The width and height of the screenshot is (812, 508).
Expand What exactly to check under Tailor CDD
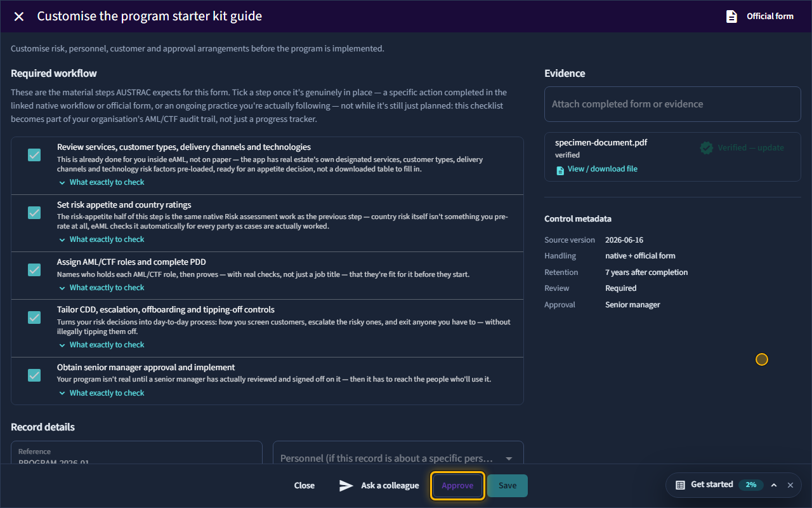coord(101,345)
